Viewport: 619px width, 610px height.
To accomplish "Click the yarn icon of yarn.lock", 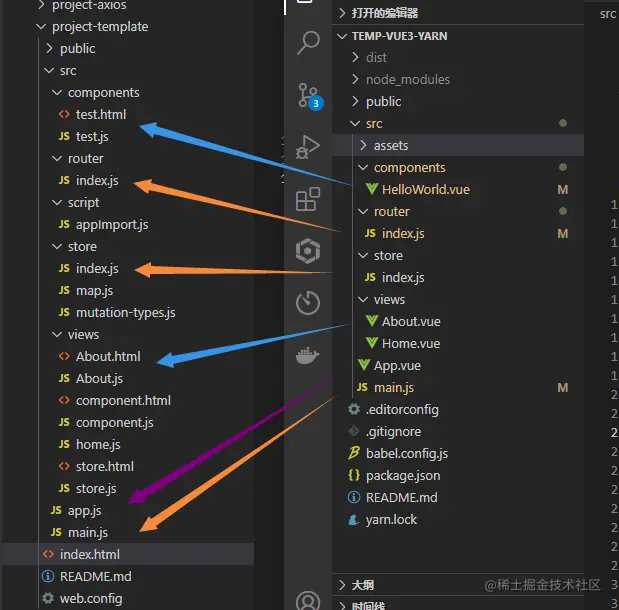I will 354,519.
